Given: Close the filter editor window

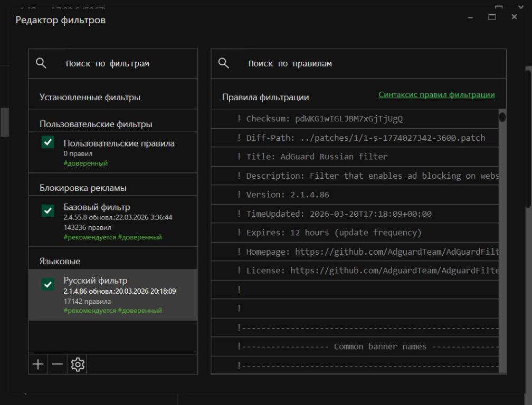Looking at the screenshot, I should (x=515, y=17).
